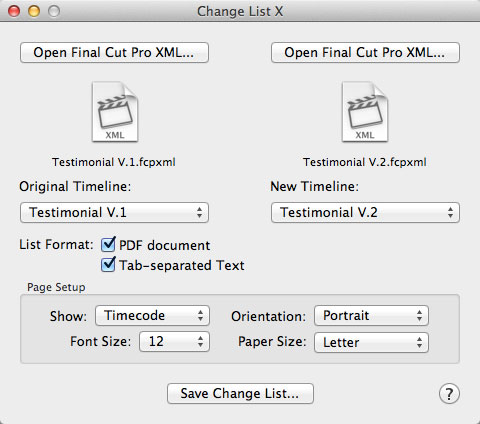Minimize the Change List X window
The height and width of the screenshot is (424, 480).
click(x=34, y=11)
